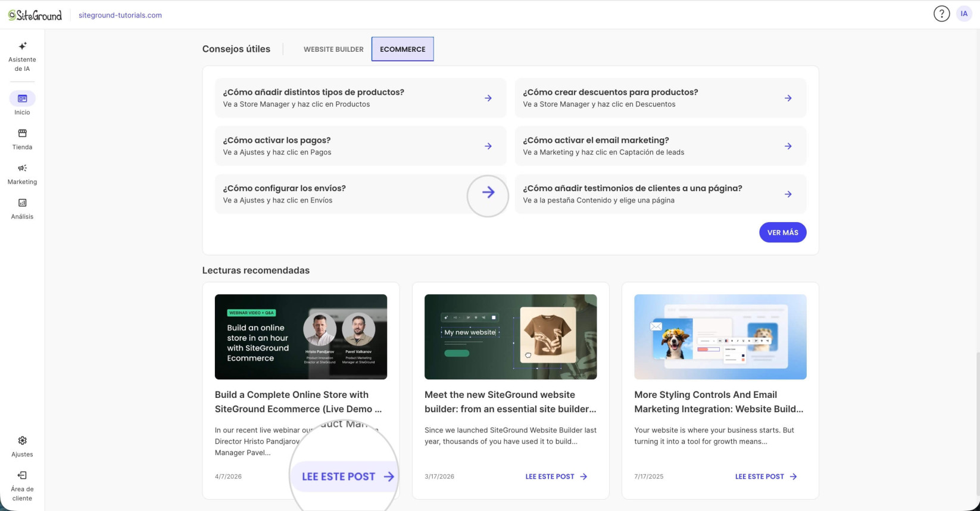Screen dimensions: 980x511
Task: Open the webinar video thumbnail
Action: pyautogui.click(x=301, y=336)
